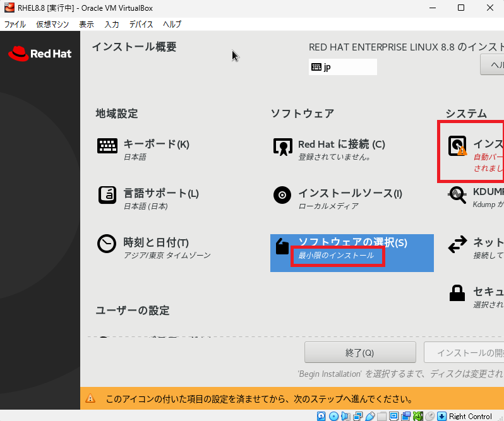Click the VirtualBox display status icon
504x421 pixels.
393,416
